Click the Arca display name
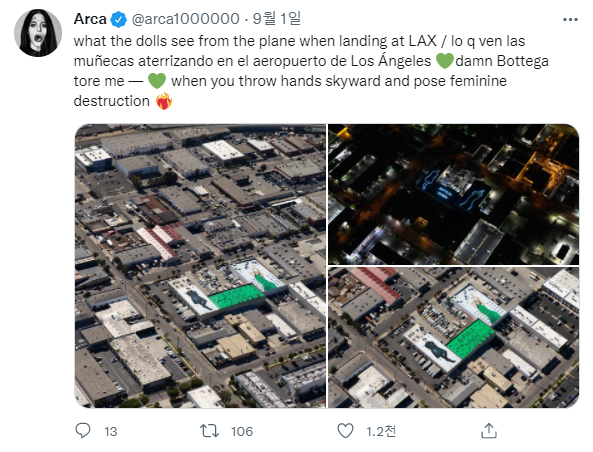 [x=90, y=19]
